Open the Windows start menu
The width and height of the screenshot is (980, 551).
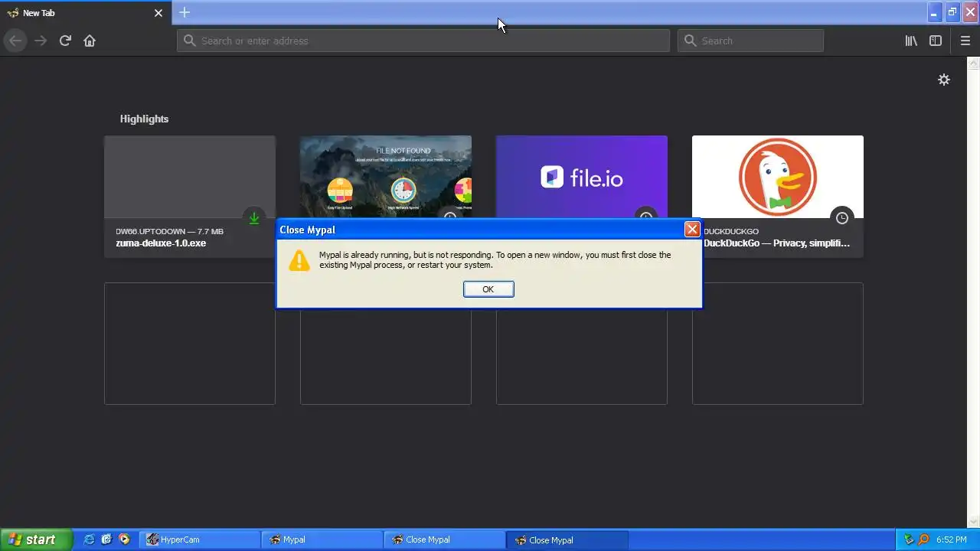36,540
